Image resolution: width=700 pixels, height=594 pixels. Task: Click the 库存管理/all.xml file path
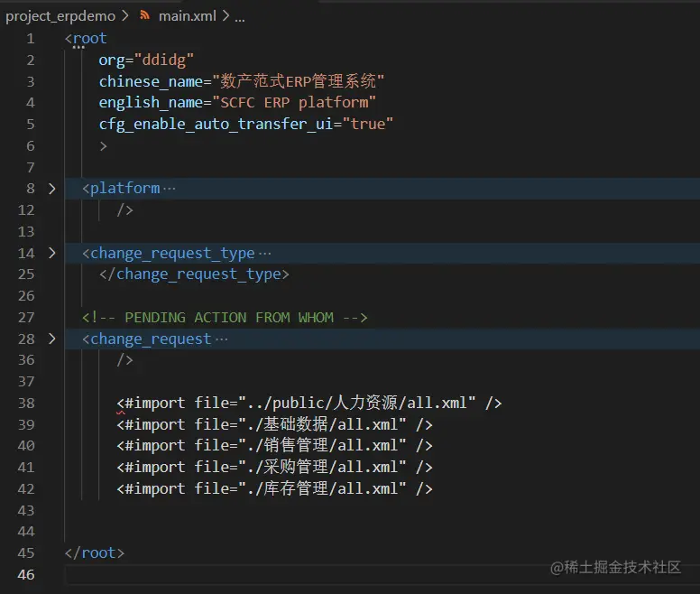click(327, 489)
